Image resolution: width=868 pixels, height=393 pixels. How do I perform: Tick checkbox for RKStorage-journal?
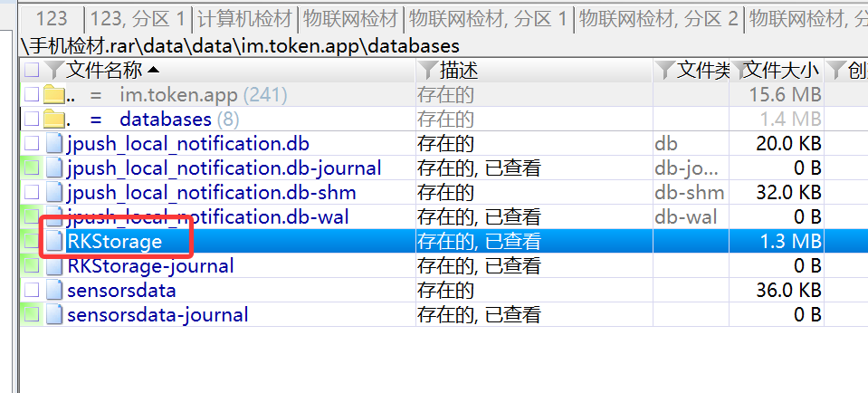(32, 265)
